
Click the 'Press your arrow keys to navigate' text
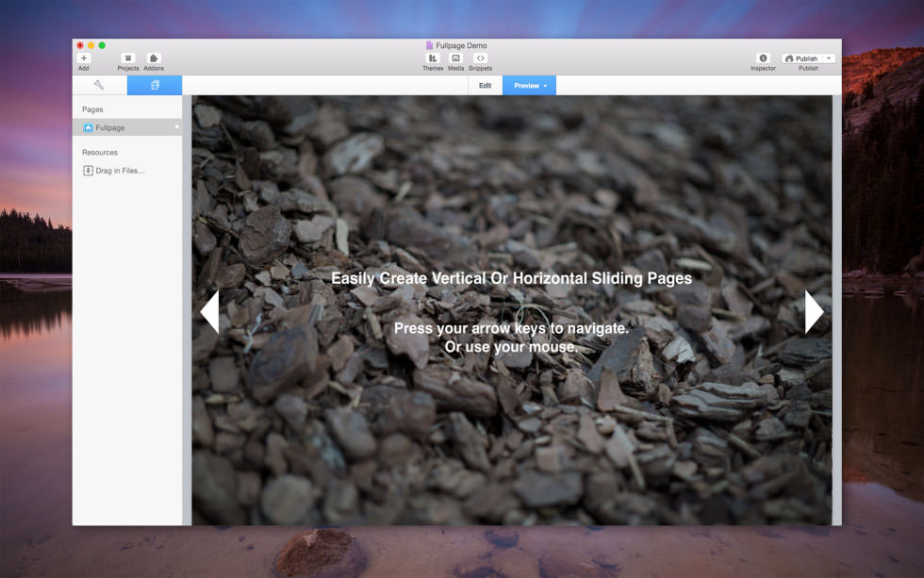[x=511, y=328]
